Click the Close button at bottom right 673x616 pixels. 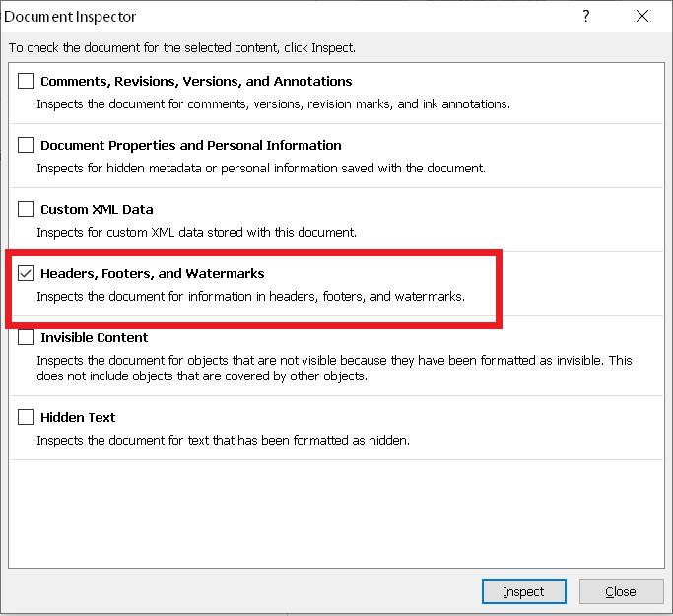point(621,591)
